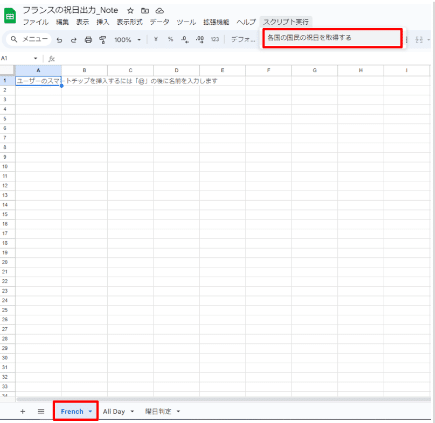The image size is (435, 423).
Task: Apply percent format with the % icon
Action: (x=170, y=39)
